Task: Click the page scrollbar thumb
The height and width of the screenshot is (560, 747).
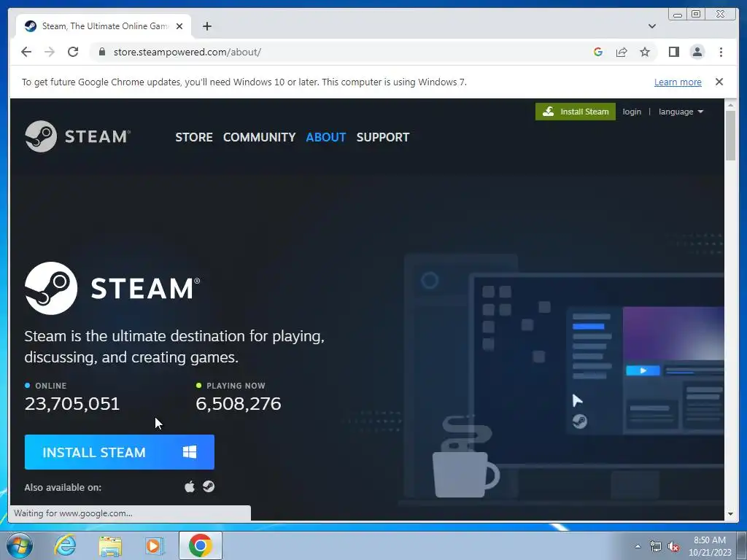Action: [x=730, y=135]
